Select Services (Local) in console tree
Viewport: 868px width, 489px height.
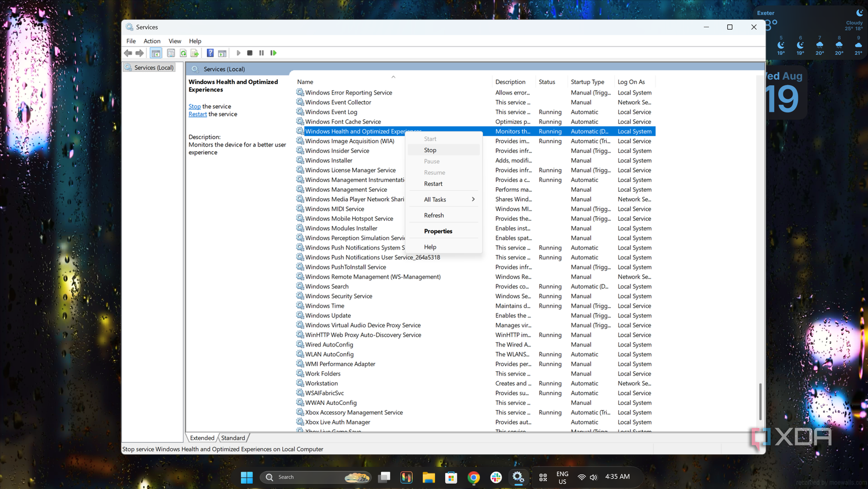pyautogui.click(x=149, y=68)
